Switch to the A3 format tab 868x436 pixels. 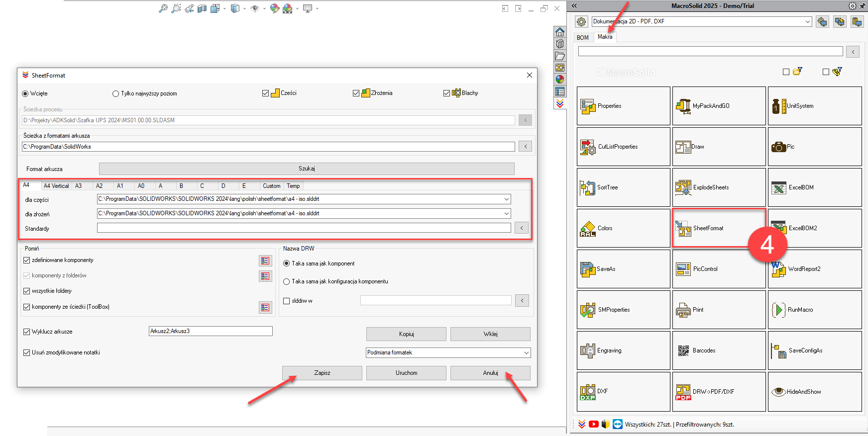tap(78, 186)
